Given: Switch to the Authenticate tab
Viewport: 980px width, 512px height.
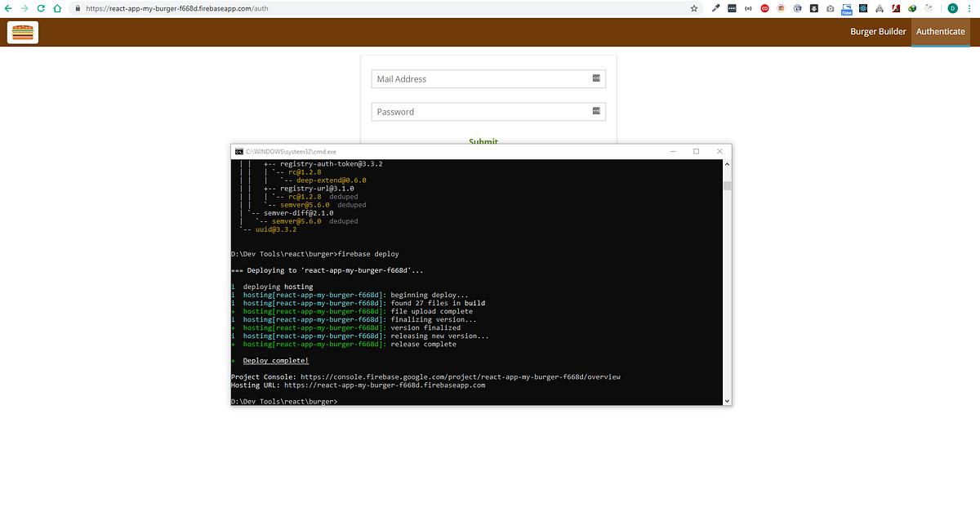Looking at the screenshot, I should pyautogui.click(x=940, y=32).
